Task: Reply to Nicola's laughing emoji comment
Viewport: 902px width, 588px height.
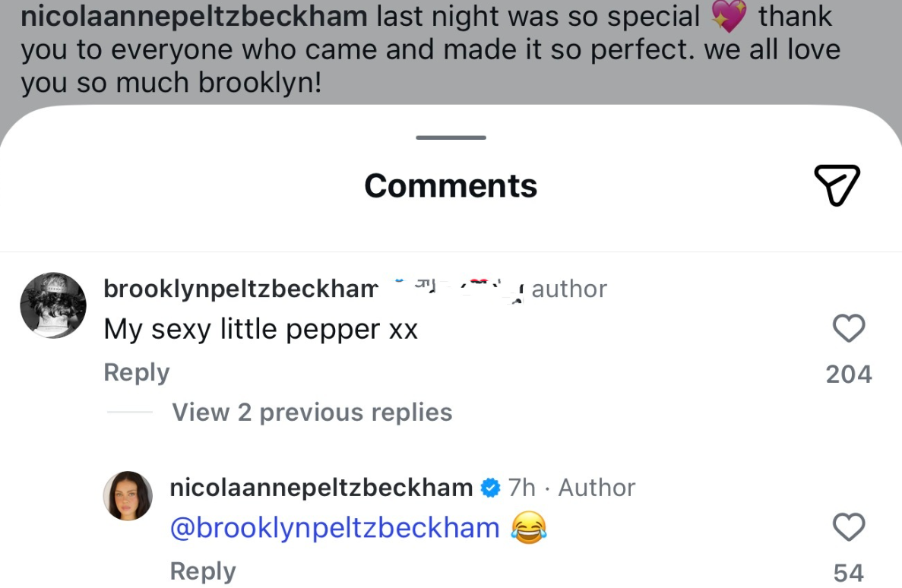Action: click(x=203, y=571)
